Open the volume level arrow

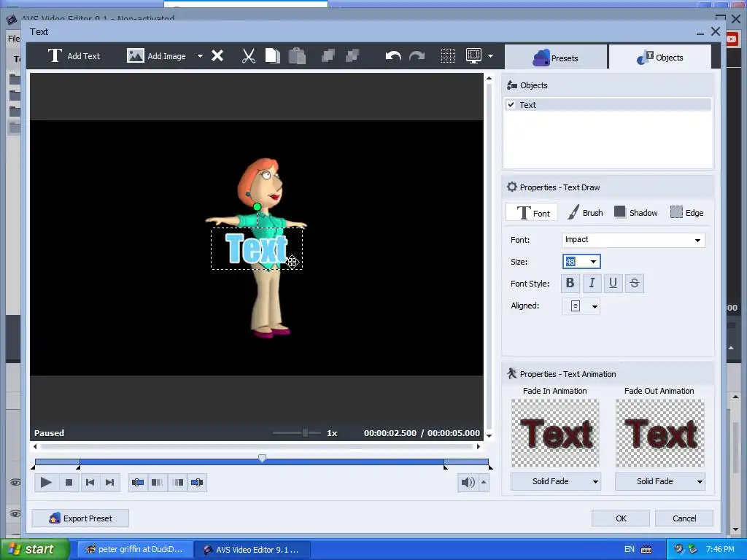tap(484, 483)
